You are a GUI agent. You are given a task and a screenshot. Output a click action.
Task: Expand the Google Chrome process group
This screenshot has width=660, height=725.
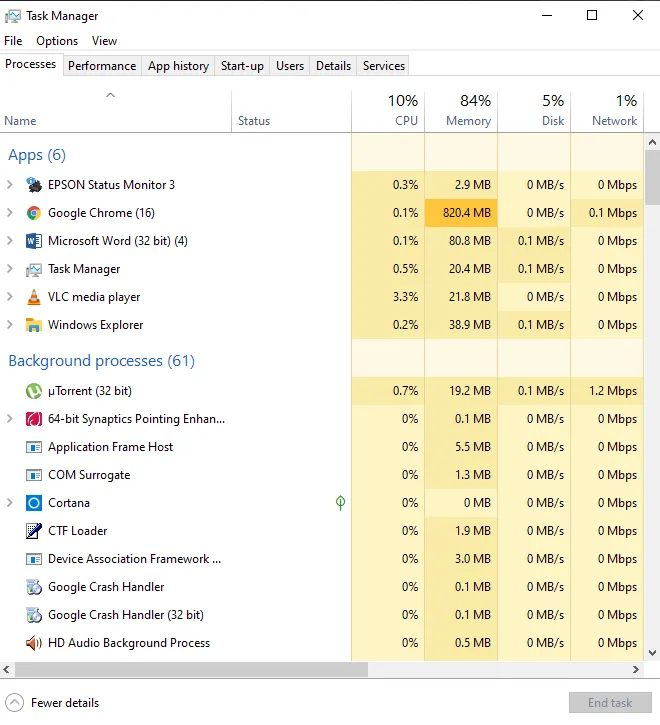pyautogui.click(x=10, y=213)
